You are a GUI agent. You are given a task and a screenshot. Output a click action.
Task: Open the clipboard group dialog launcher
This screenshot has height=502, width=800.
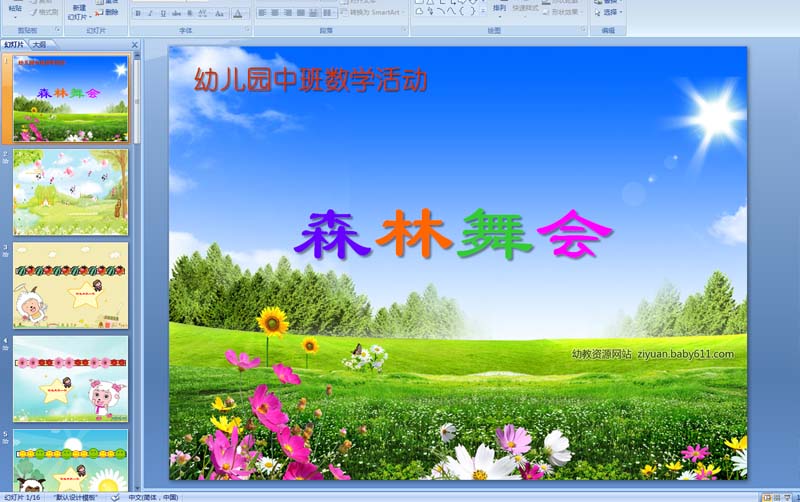coord(57,30)
